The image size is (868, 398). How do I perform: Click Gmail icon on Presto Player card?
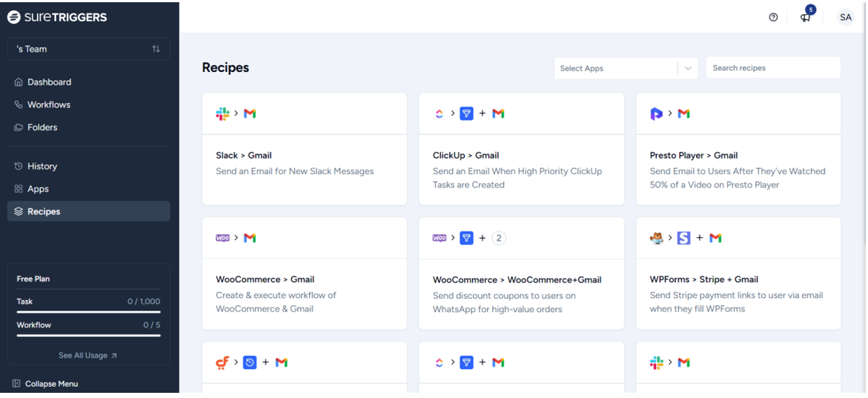pyautogui.click(x=683, y=113)
